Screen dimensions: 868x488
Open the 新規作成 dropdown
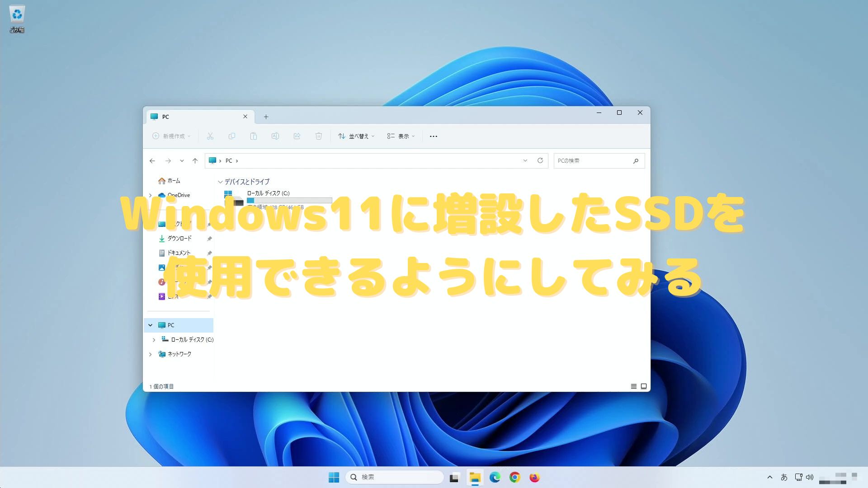point(171,136)
